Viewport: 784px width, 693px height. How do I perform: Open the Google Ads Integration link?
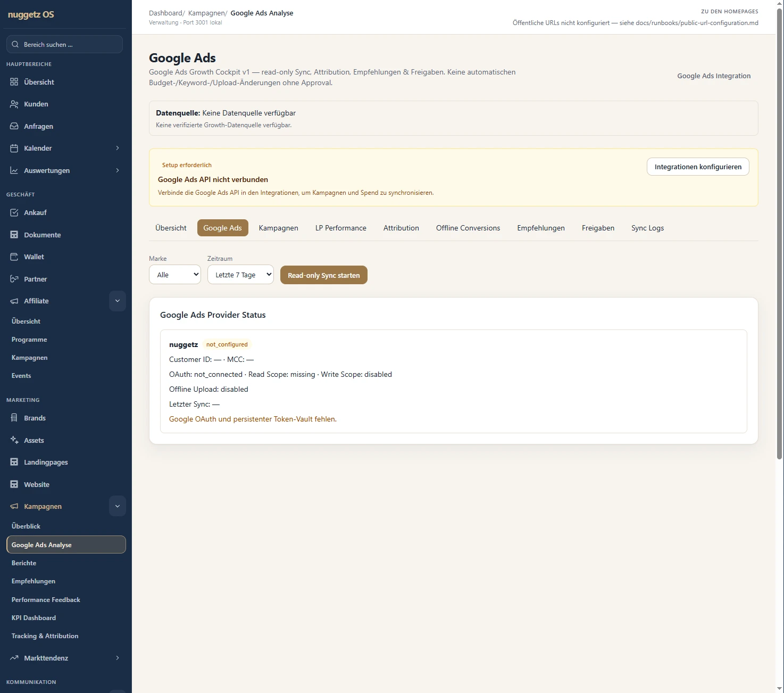[714, 76]
